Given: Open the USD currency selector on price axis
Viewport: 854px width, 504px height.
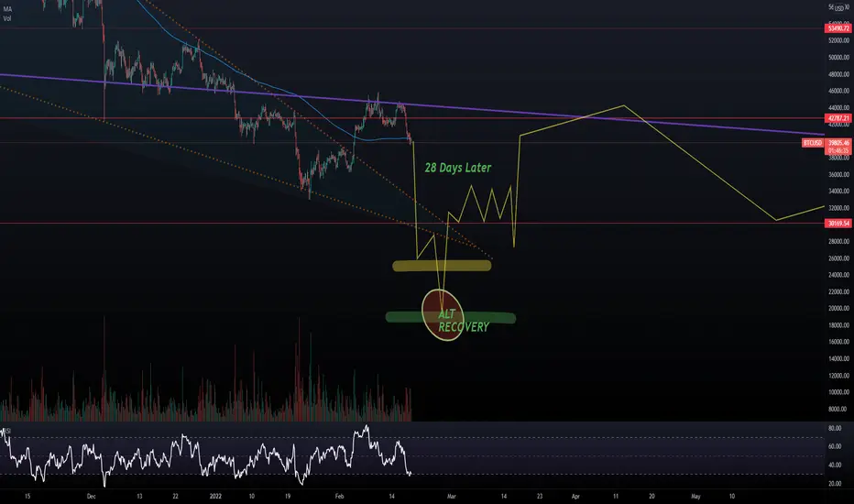Looking at the screenshot, I should [x=839, y=7].
